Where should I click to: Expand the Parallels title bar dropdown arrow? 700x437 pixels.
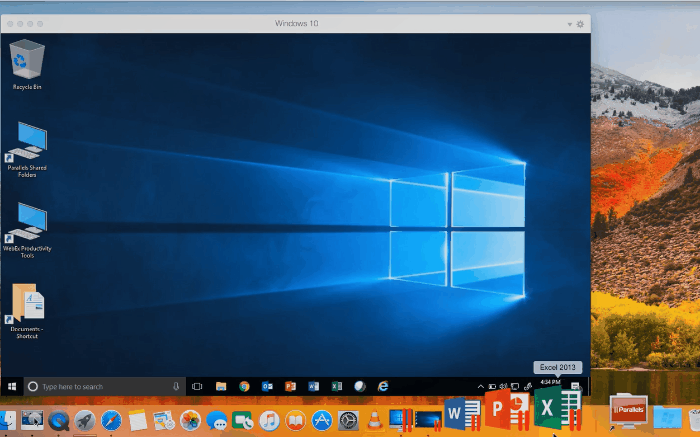pos(570,25)
